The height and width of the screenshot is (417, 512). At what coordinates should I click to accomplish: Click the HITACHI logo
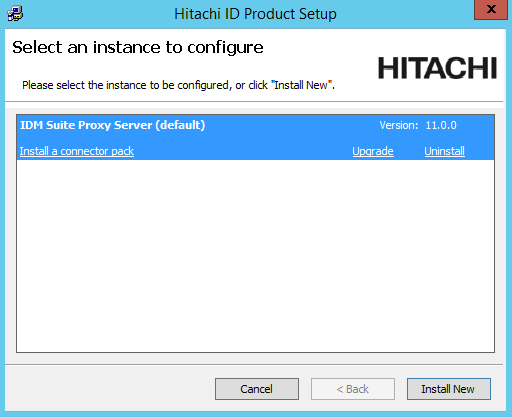pyautogui.click(x=437, y=68)
